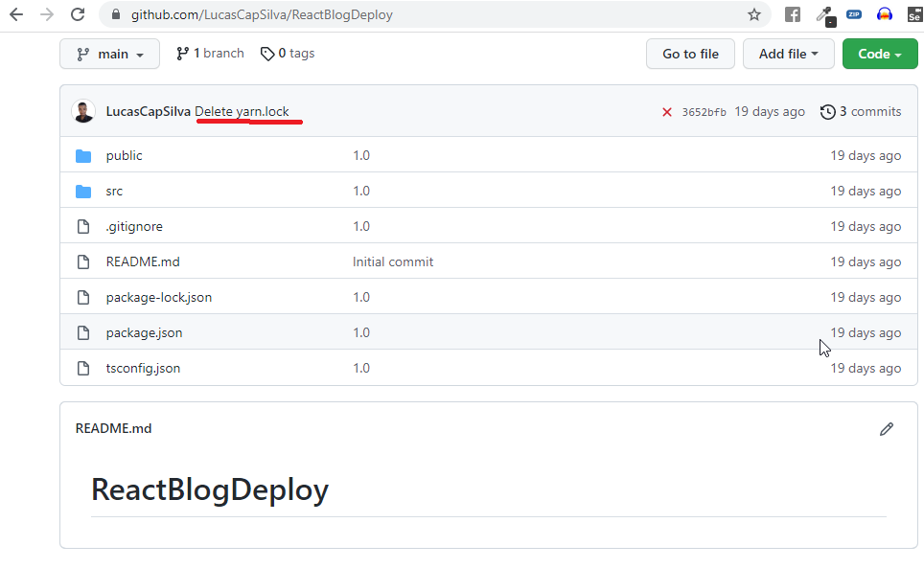View the 0 tags link
Image resolution: width=924 pixels, height=568 pixels.
pyautogui.click(x=288, y=54)
